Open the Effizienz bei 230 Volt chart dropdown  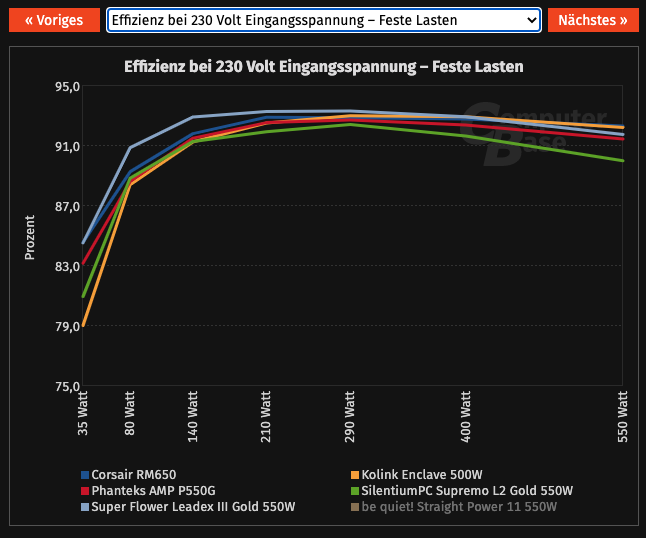(x=324, y=20)
